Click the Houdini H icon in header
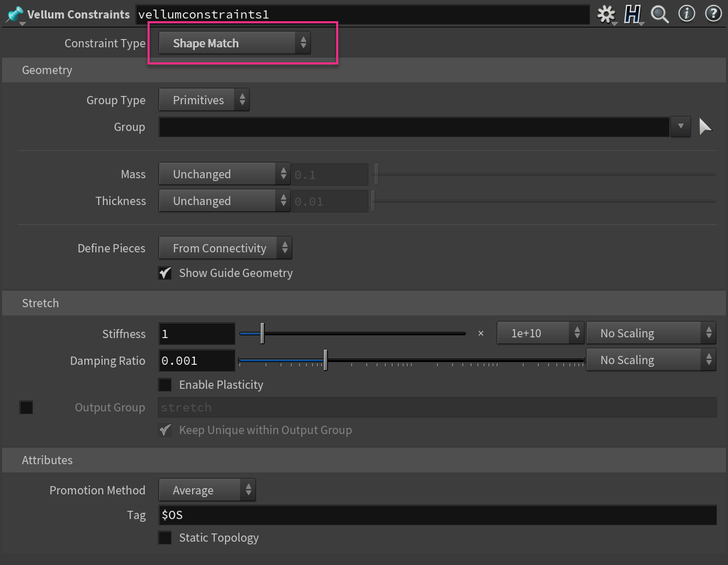This screenshot has width=728, height=565. tap(633, 14)
